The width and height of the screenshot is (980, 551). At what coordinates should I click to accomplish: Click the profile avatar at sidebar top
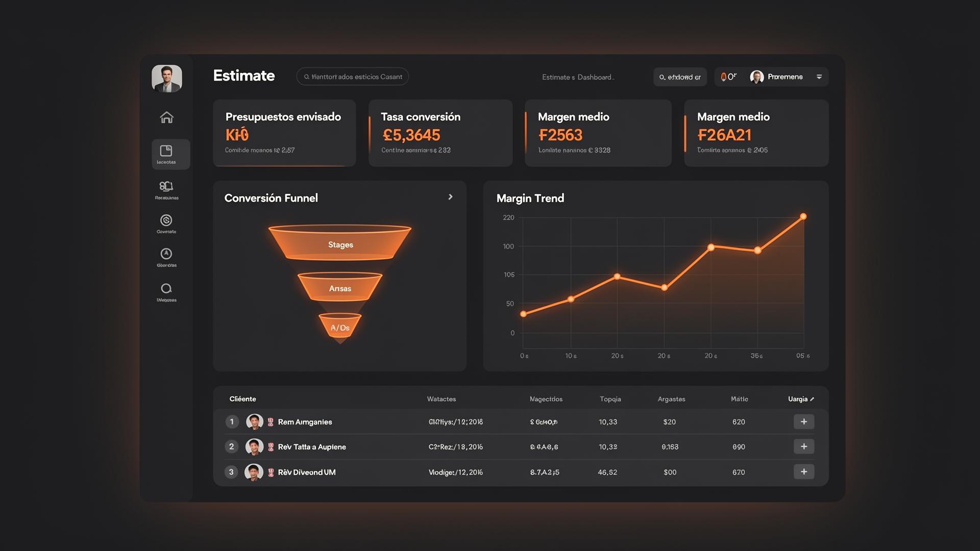pyautogui.click(x=167, y=79)
